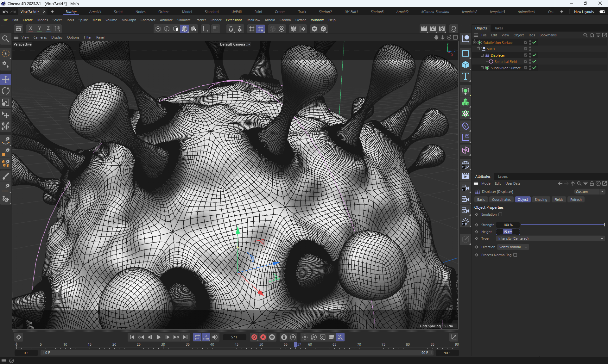Open the MoGraph menu
Image resolution: width=608 pixels, height=364 pixels.
pos(129,20)
